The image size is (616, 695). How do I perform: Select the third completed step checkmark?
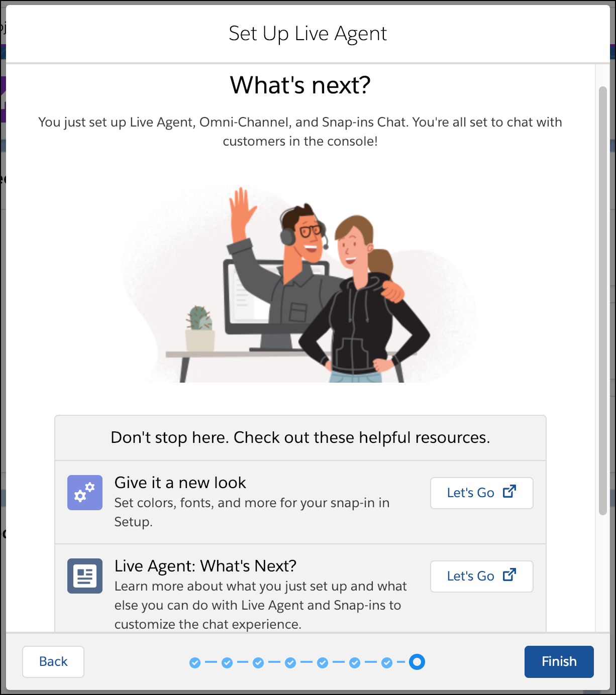tap(258, 663)
